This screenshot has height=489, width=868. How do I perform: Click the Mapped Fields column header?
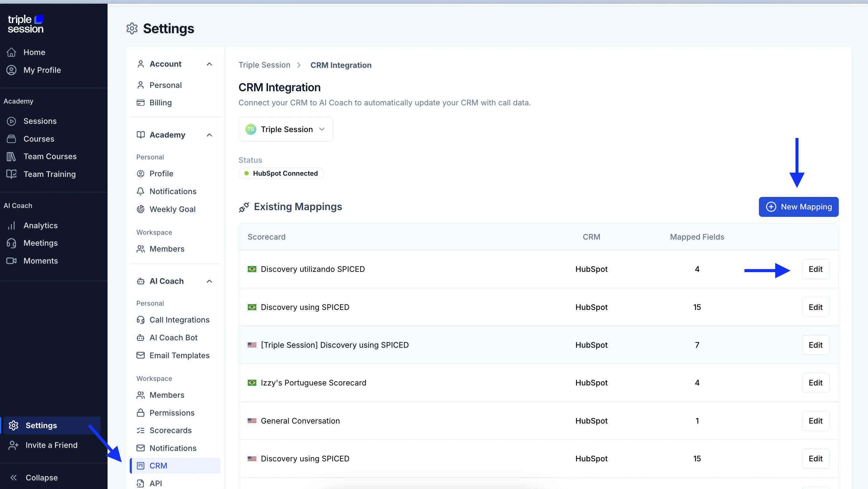(x=697, y=237)
